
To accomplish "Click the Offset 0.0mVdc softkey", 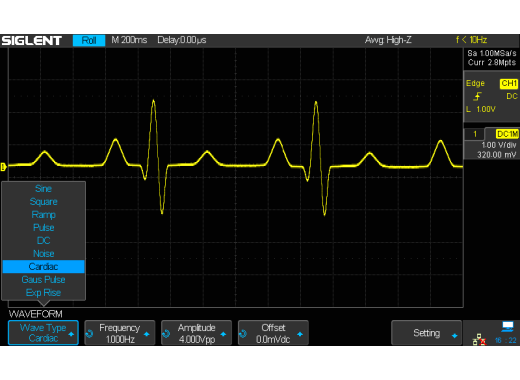I will point(273,333).
